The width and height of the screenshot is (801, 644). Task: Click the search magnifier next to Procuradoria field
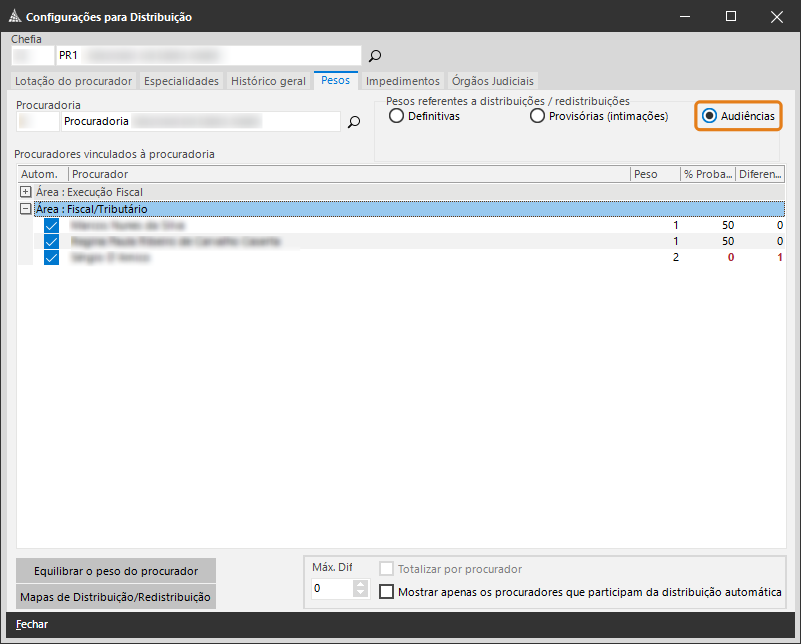pos(353,122)
